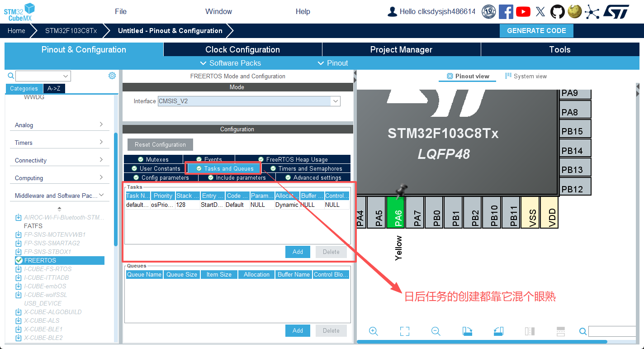Open the User Constants tab
Viewport: 644px width, 349px height.
(156, 168)
